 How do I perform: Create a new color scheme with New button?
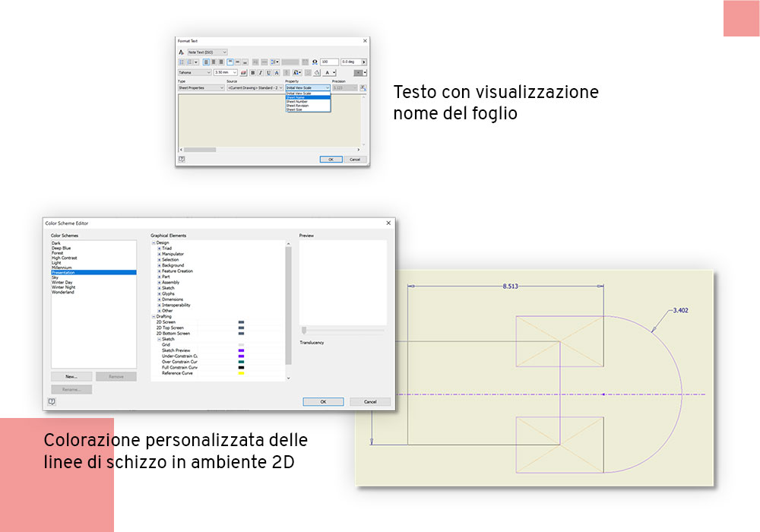[70, 375]
